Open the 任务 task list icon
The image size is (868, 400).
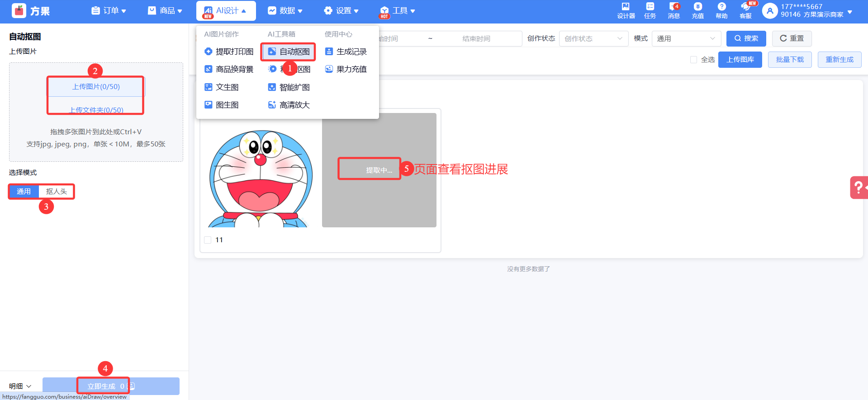[650, 6]
